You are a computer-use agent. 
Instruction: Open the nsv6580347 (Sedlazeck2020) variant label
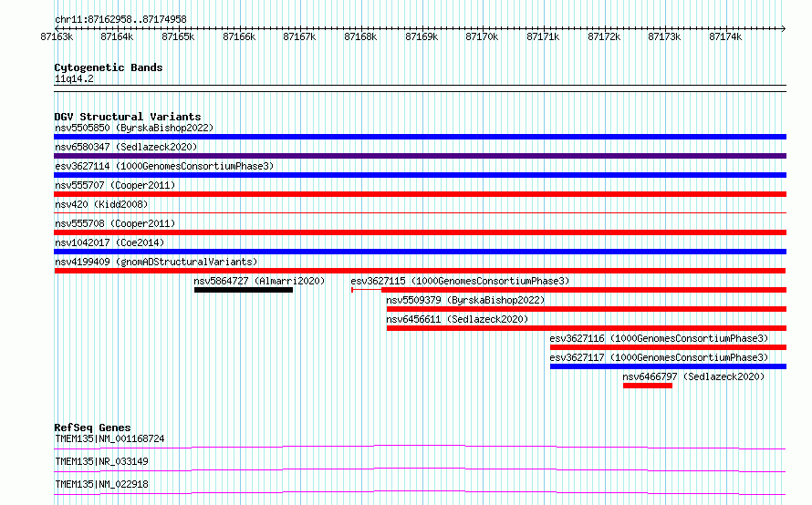click(126, 147)
